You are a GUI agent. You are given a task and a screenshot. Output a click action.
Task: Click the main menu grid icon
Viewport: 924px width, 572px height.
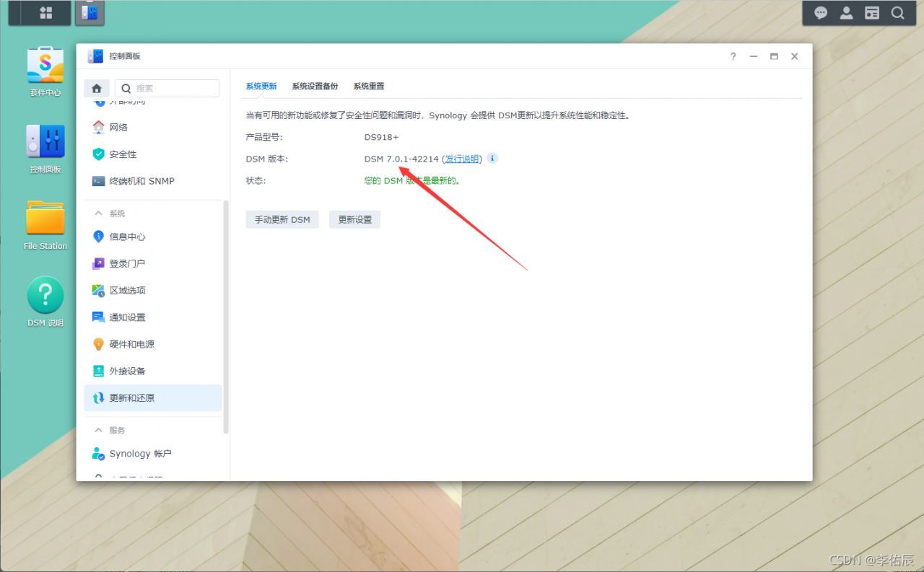(45, 12)
